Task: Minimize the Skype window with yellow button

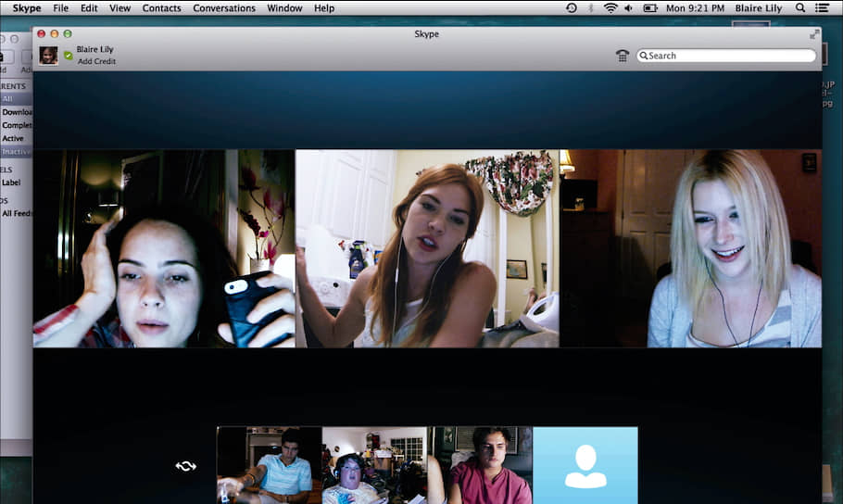Action: 55,34
